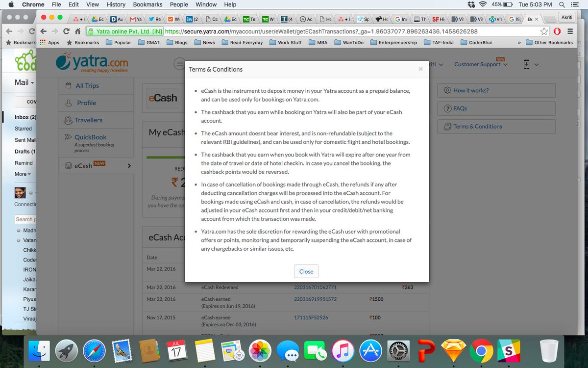588x368 pixels.
Task: Open System Preferences gear in dock
Action: pos(398,350)
